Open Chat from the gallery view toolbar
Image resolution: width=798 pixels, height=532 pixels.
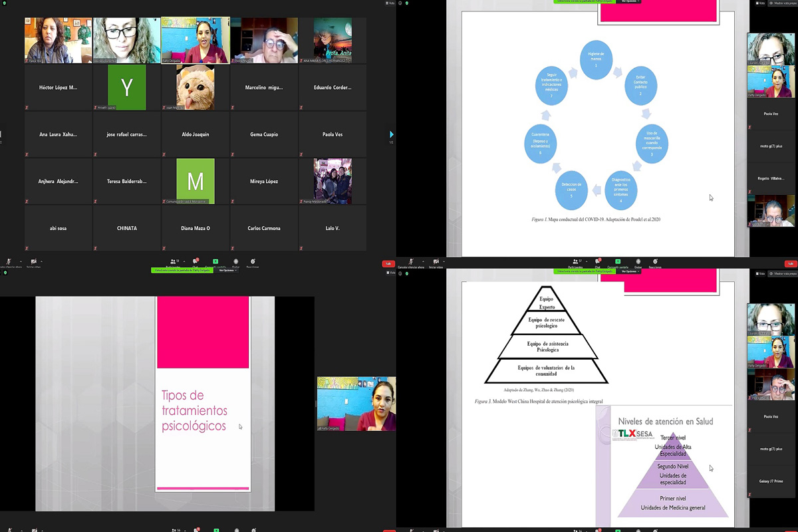point(196,262)
